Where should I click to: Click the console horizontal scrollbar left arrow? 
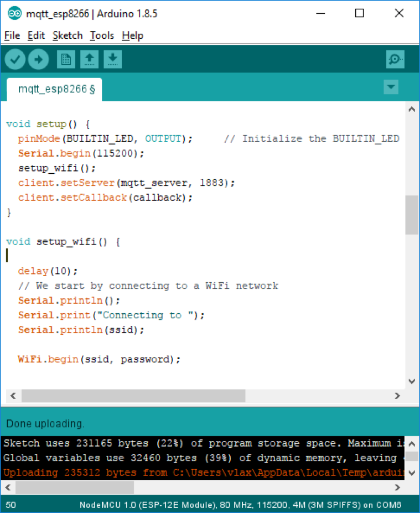point(8,488)
